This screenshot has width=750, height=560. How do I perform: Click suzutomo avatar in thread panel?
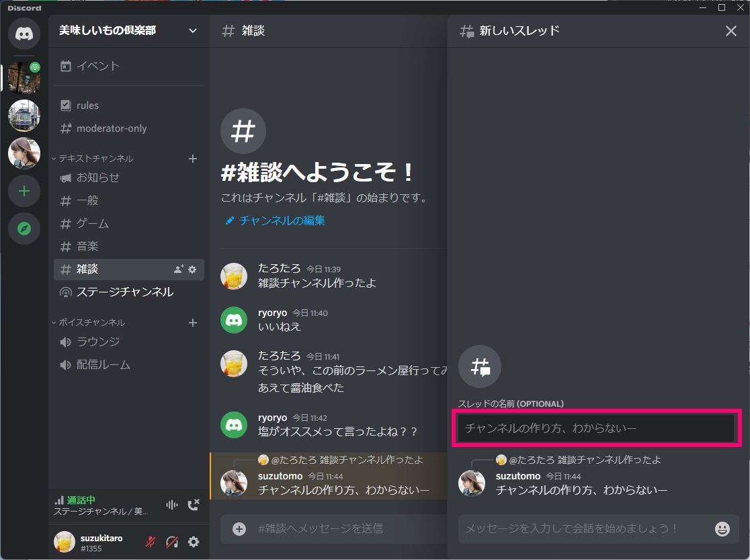[472, 483]
